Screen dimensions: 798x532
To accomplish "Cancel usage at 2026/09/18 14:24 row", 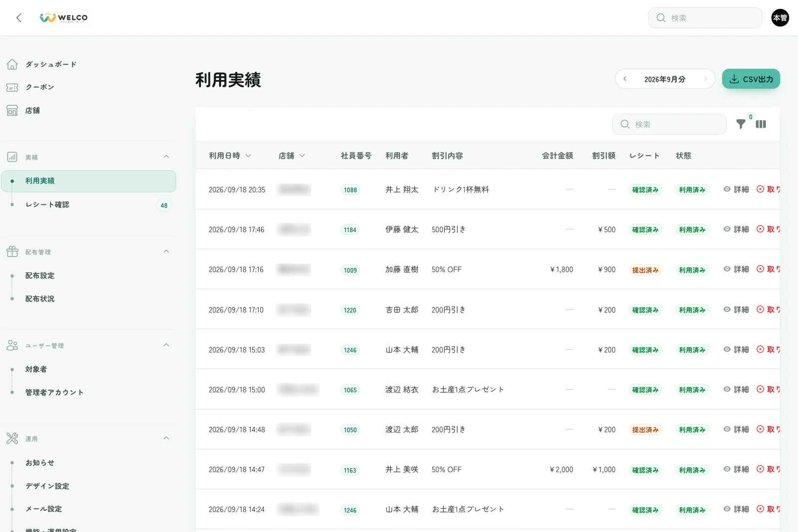I will point(768,509).
